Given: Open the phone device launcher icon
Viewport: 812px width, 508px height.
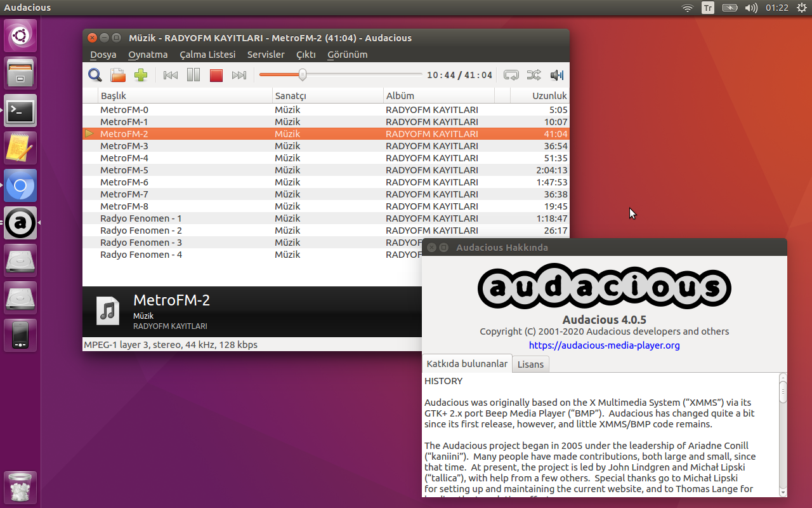Looking at the screenshot, I should tap(20, 335).
